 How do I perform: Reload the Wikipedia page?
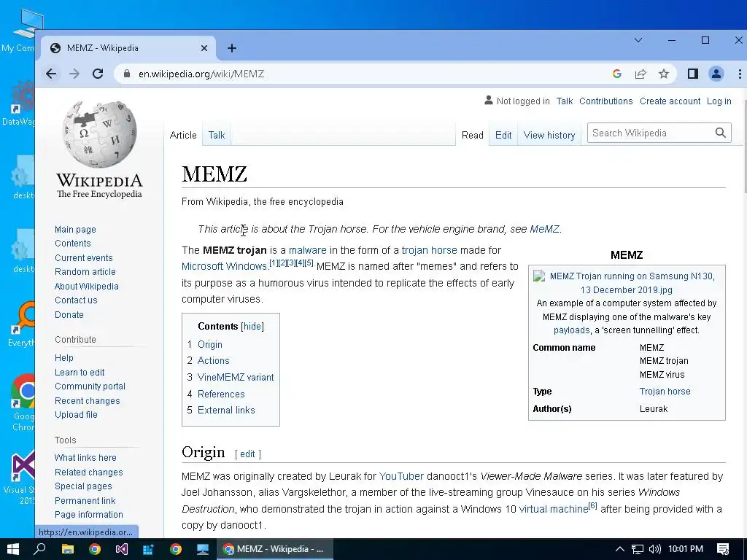pos(98,74)
